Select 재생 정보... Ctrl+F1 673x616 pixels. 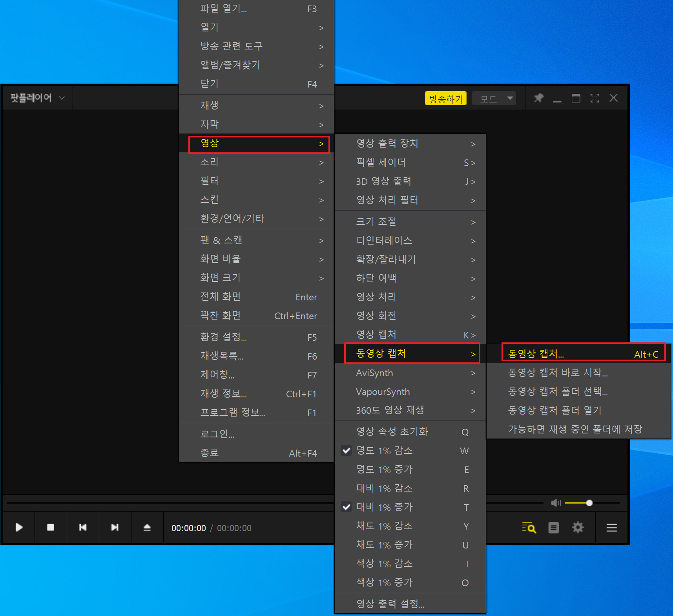(256, 394)
